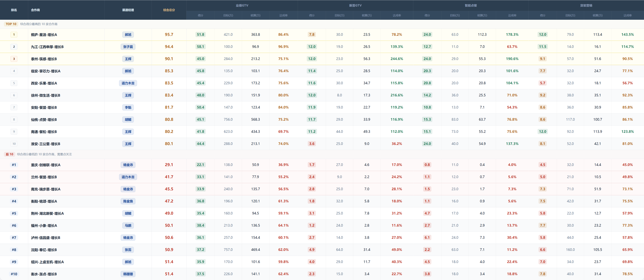Click total score 95.7
Viewport: 644px width, 280px height.
[169, 34]
